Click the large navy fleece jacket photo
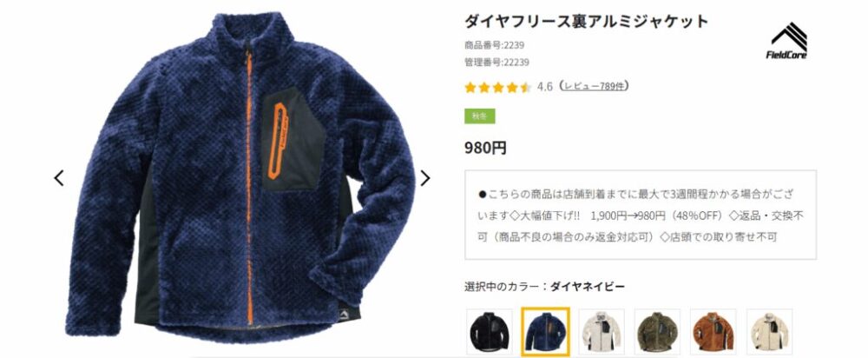The width and height of the screenshot is (868, 358). pyautogui.click(x=240, y=177)
